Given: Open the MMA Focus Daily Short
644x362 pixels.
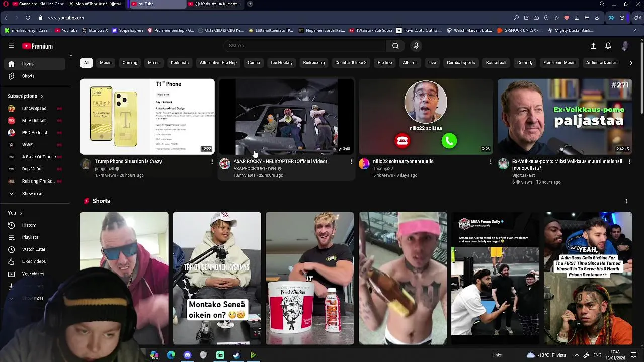Looking at the screenshot, I should pyautogui.click(x=495, y=279).
